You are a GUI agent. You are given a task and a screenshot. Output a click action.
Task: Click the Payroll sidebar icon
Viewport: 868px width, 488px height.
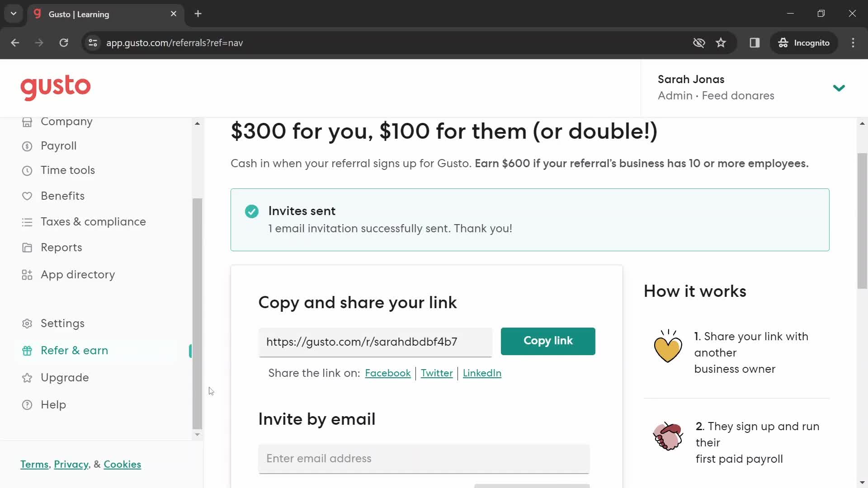point(27,145)
